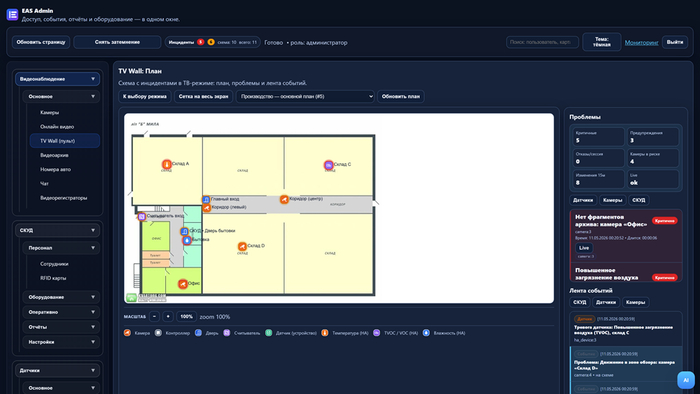Select the Коридор (центр) camera marker

284,199
